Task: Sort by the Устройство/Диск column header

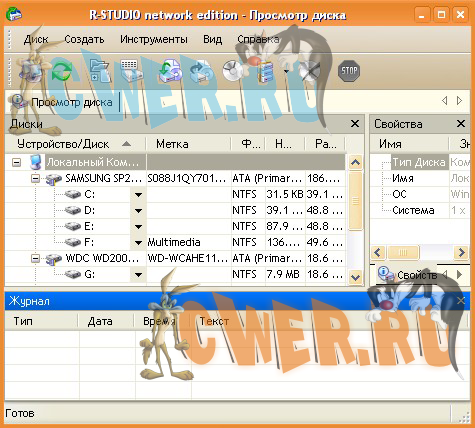Action: [x=75, y=144]
